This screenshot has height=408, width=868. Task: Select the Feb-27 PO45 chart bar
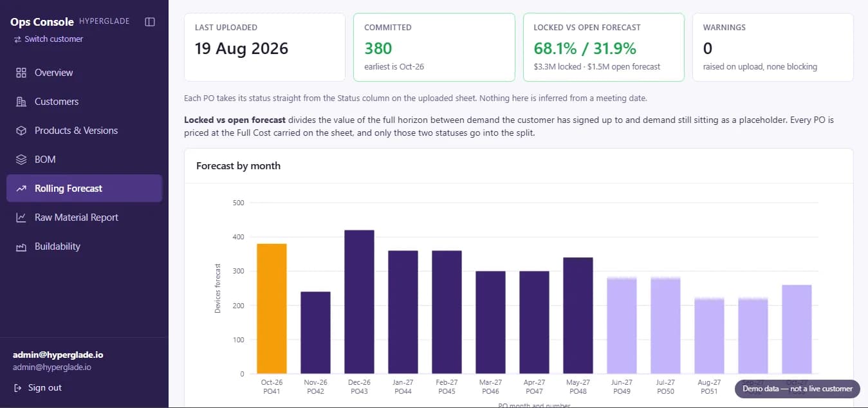(x=447, y=312)
